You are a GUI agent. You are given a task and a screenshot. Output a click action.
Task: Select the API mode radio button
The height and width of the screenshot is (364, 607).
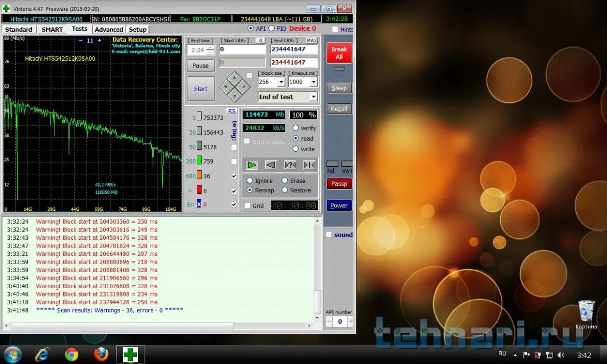coord(251,29)
